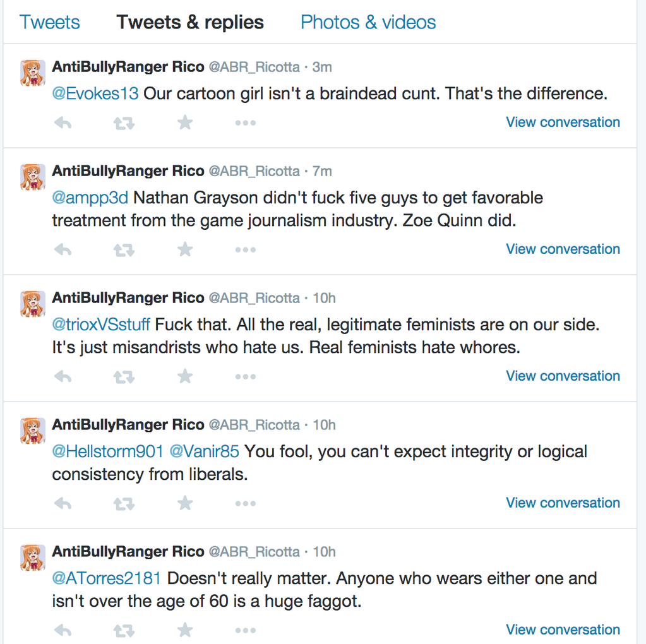Screen dimensions: 646x644
Task: Open the @Evokes13 mention link
Action: pyautogui.click(x=95, y=93)
